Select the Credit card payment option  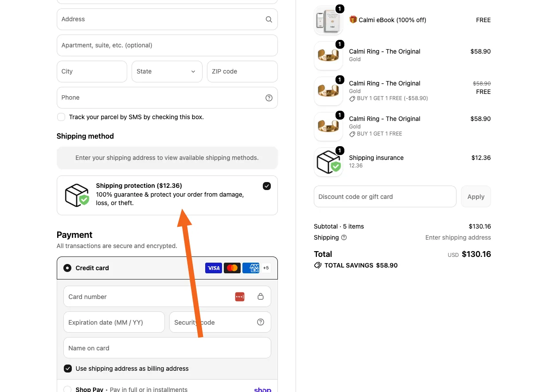coord(67,268)
